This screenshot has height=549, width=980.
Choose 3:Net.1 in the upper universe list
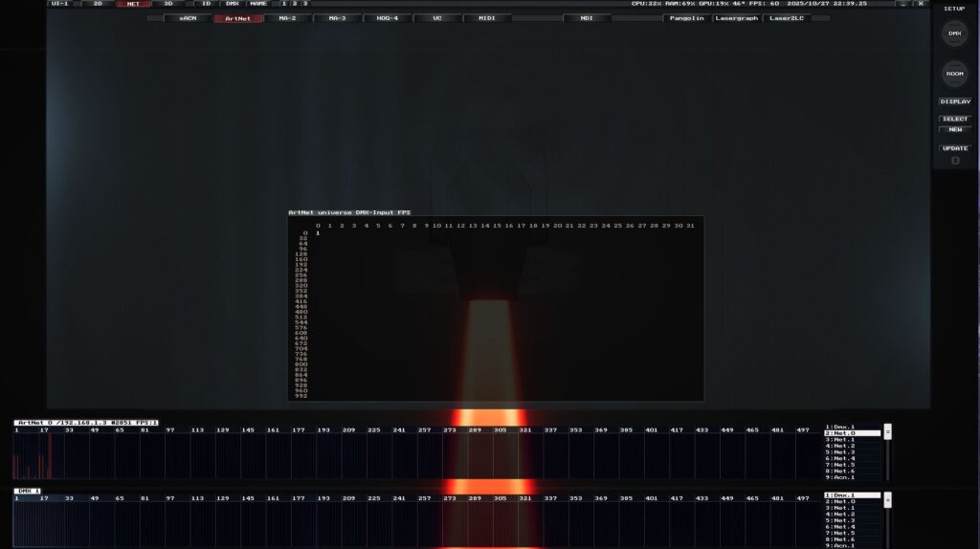(842, 440)
